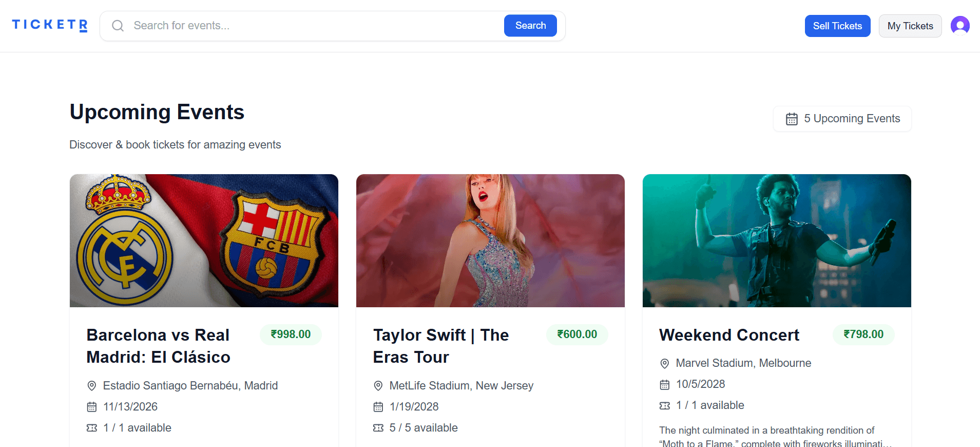
Task: Select the location pin beside MetLife Stadium
Action: tap(378, 385)
